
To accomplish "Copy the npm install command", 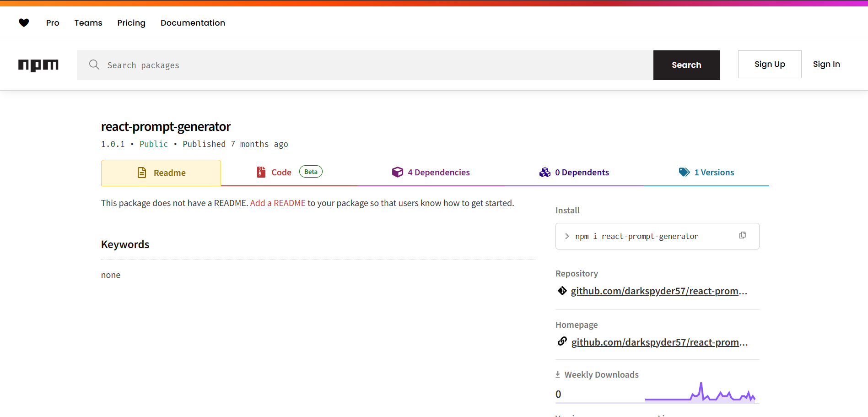I will [742, 235].
